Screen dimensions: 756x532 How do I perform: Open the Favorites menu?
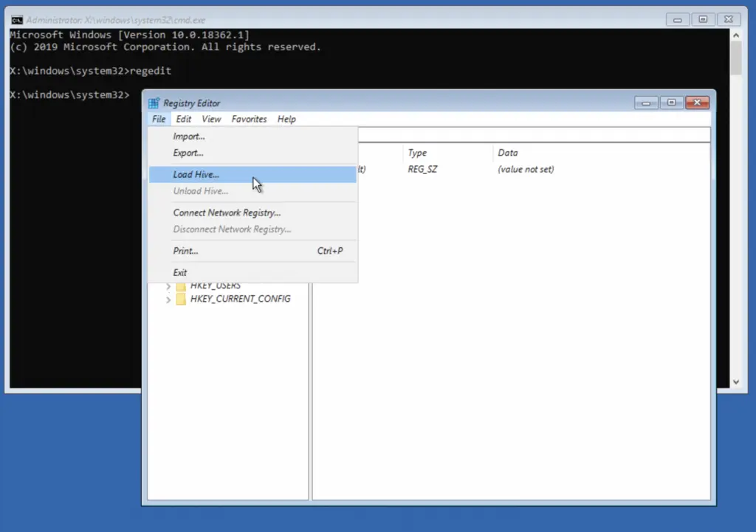click(x=249, y=119)
